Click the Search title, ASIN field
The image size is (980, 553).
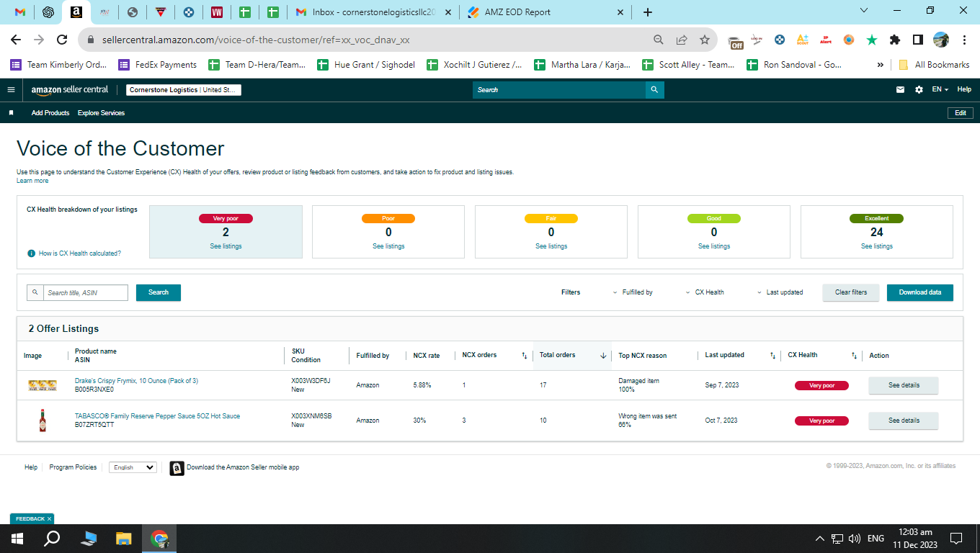85,293
